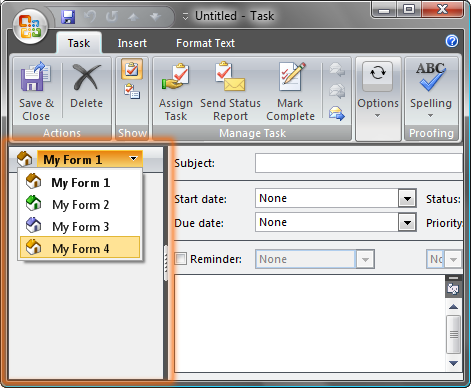Click the Forward envelope icon

(337, 113)
